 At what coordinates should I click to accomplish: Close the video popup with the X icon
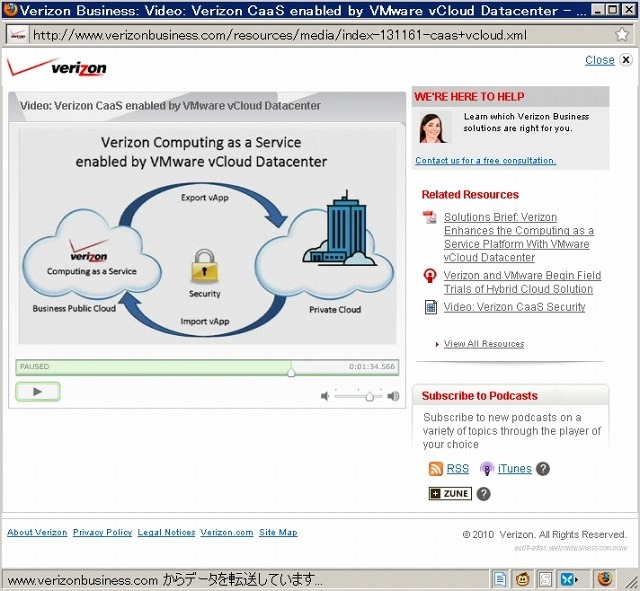(x=626, y=60)
